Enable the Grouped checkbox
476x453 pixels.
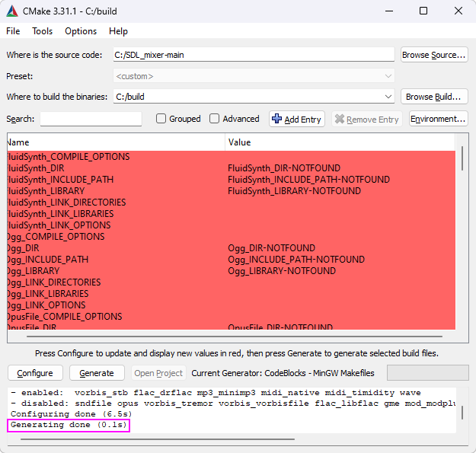[161, 118]
